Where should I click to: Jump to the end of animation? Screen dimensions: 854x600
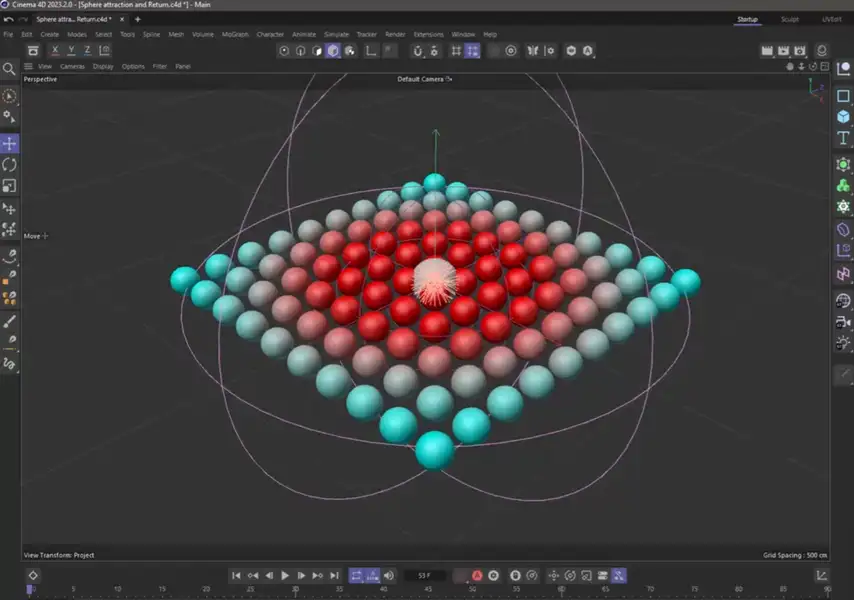coord(334,576)
